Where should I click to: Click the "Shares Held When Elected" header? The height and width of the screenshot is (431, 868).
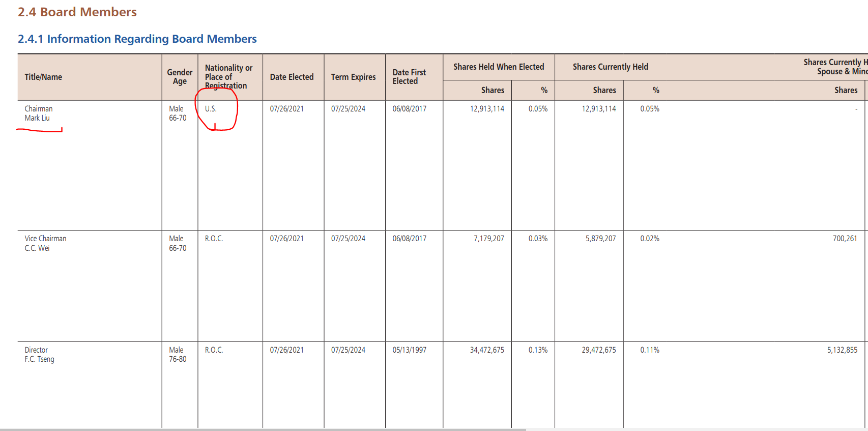click(x=499, y=67)
